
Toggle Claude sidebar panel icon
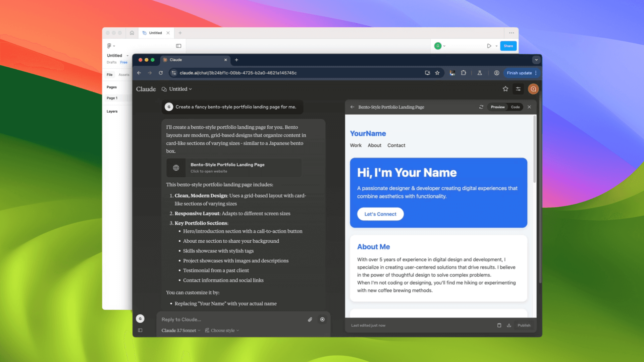tap(140, 330)
